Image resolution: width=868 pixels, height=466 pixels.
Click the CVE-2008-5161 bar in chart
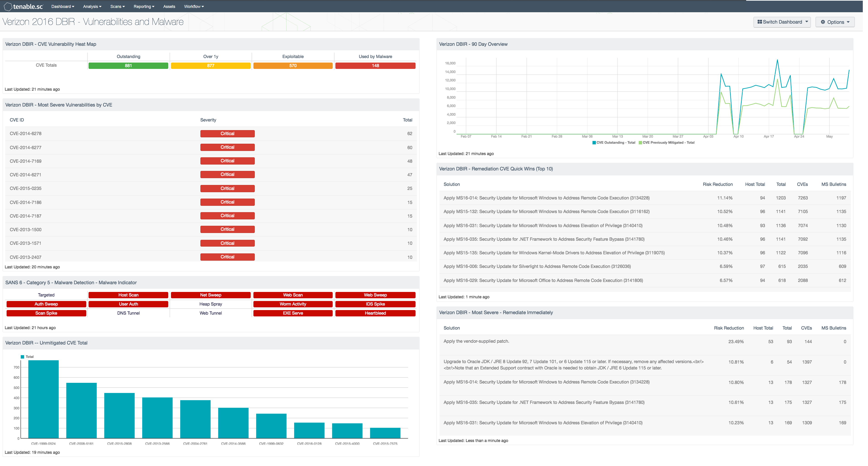pos(82,410)
